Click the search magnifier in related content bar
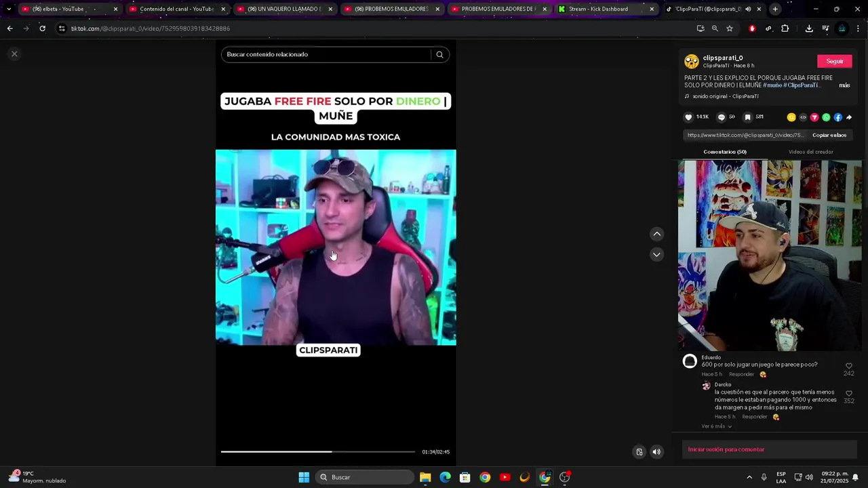This screenshot has width=868, height=488. (x=439, y=54)
